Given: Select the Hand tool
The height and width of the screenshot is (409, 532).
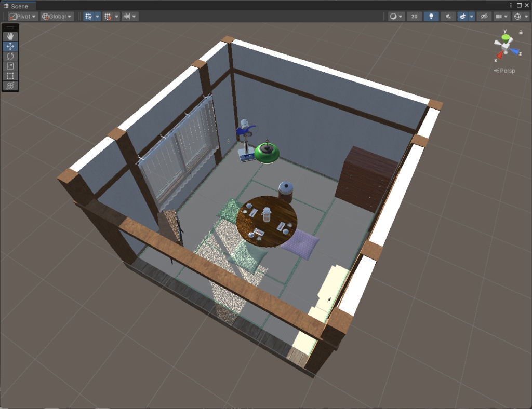Looking at the screenshot, I should tap(10, 36).
